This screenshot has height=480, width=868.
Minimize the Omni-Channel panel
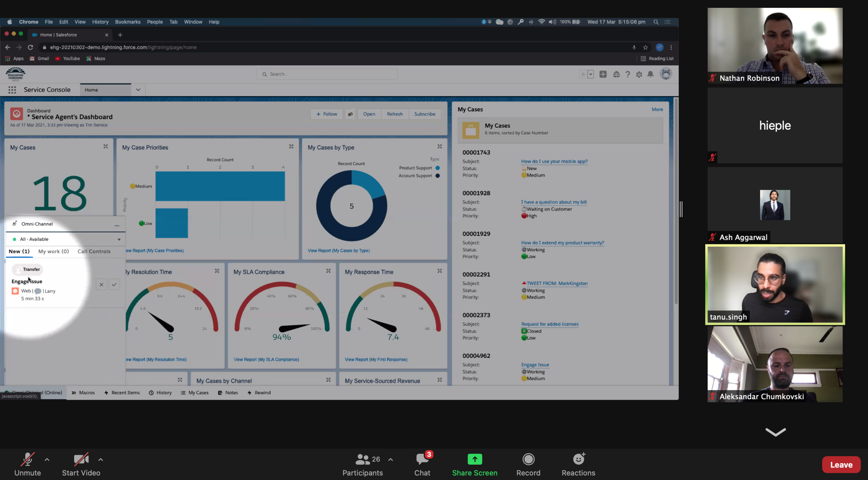coord(117,225)
